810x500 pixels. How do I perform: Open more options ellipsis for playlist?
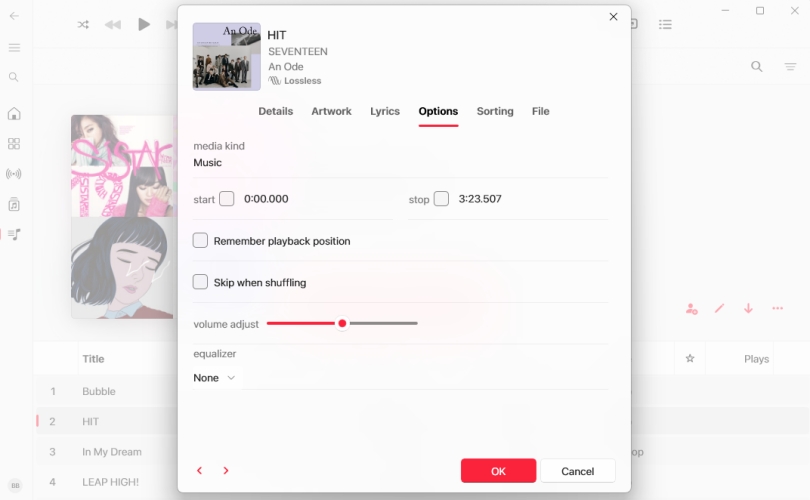tap(777, 308)
